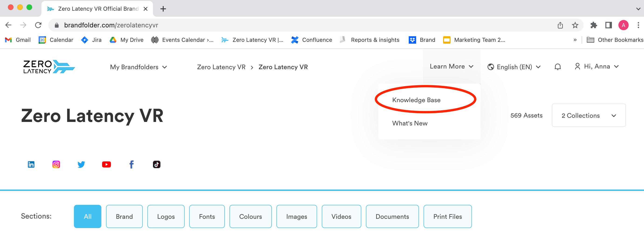Open the Facebook social icon
This screenshot has width=644, height=242.
132,164
